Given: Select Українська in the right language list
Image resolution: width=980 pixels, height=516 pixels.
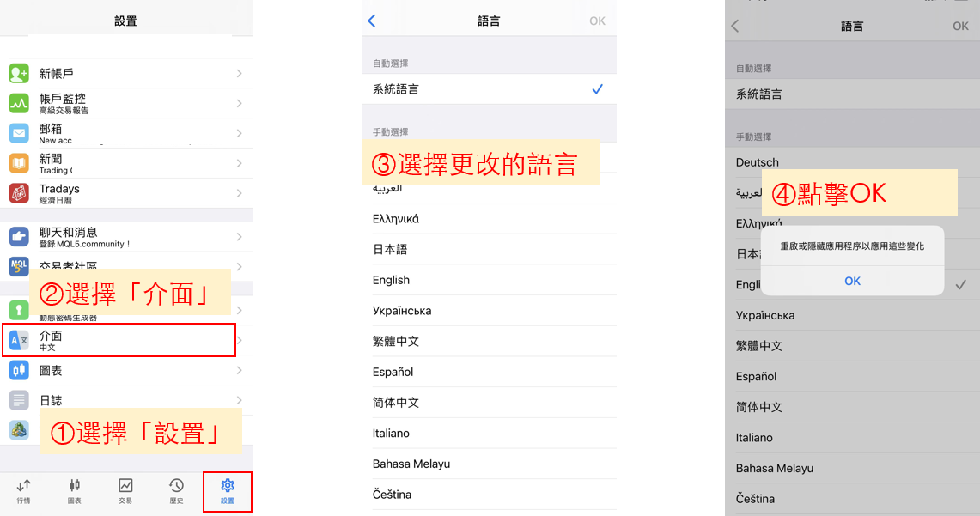Looking at the screenshot, I should 853,315.
